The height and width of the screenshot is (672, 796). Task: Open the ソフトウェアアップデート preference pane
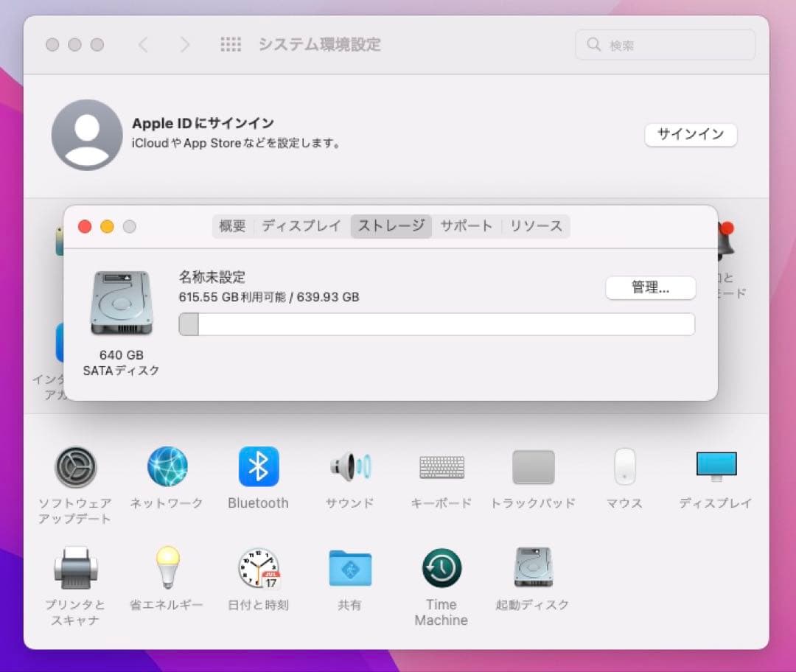[76, 467]
